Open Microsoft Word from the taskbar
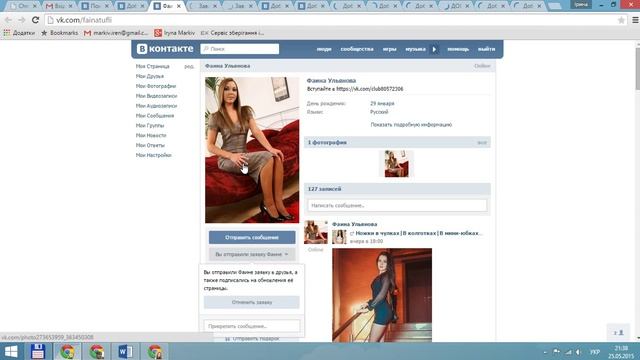 pyautogui.click(x=126, y=351)
